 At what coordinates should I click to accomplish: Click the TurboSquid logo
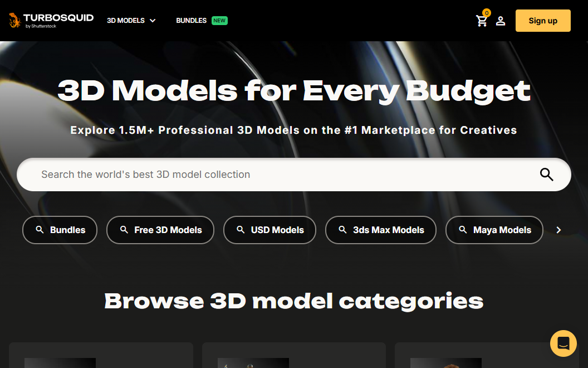click(x=51, y=21)
